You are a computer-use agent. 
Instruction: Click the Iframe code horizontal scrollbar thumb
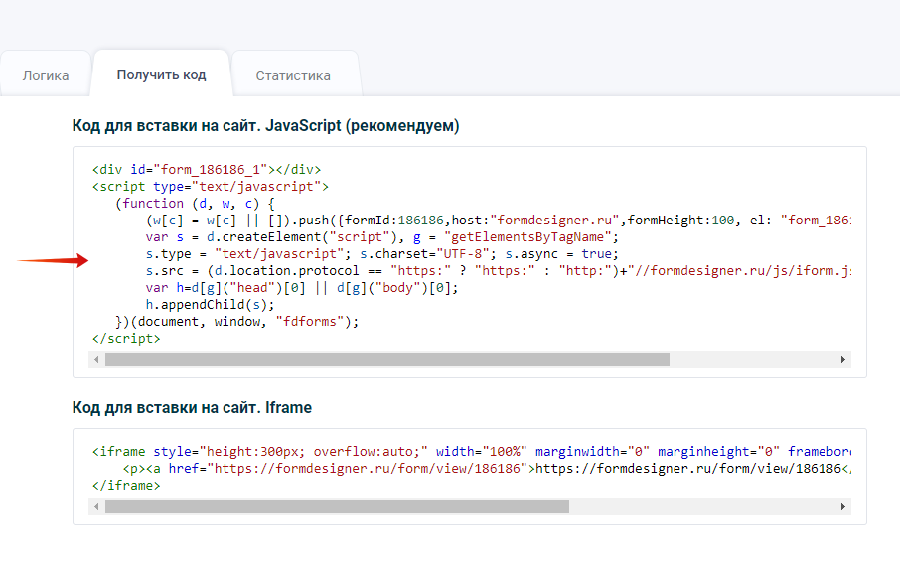coord(338,506)
